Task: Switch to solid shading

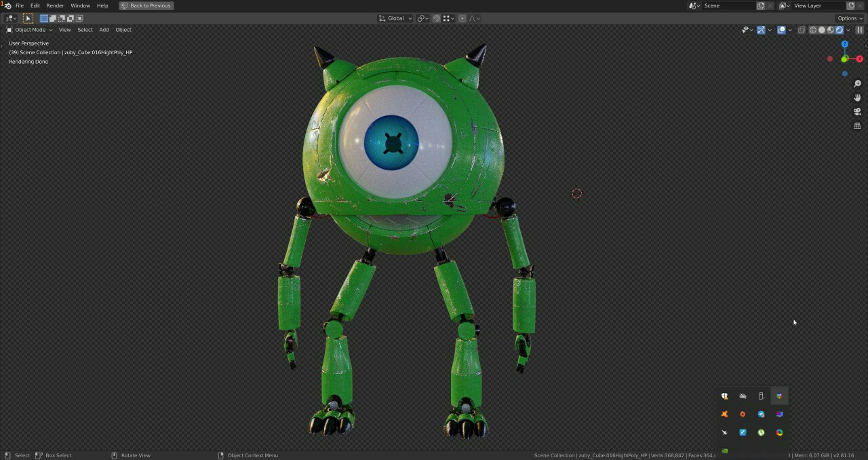Action: (822, 30)
